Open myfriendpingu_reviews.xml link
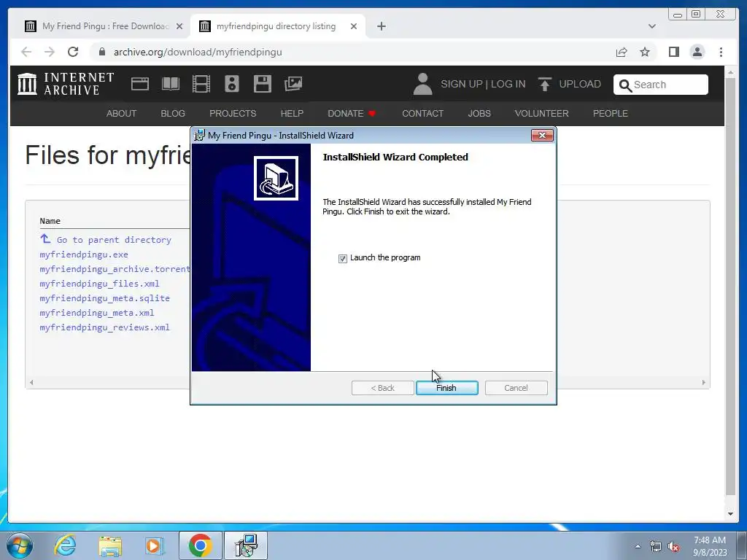747x560 pixels. [x=105, y=327]
